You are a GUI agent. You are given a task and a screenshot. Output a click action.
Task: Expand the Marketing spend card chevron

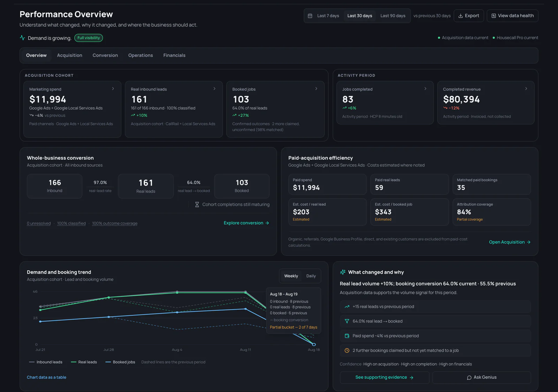(x=113, y=89)
